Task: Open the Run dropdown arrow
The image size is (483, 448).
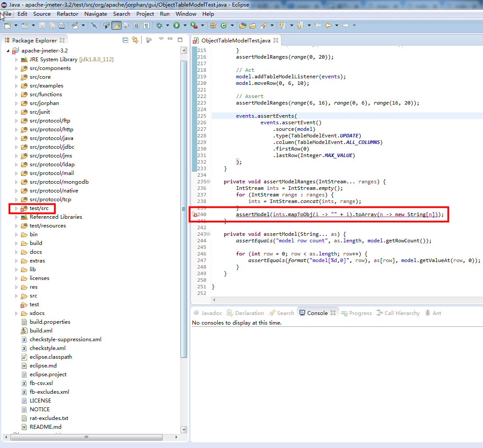Action: tap(185, 25)
